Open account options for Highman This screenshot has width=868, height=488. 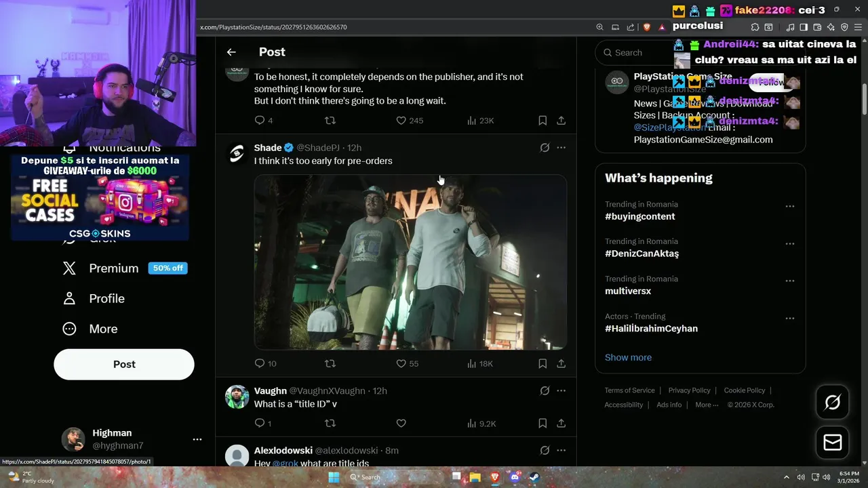[x=197, y=439]
